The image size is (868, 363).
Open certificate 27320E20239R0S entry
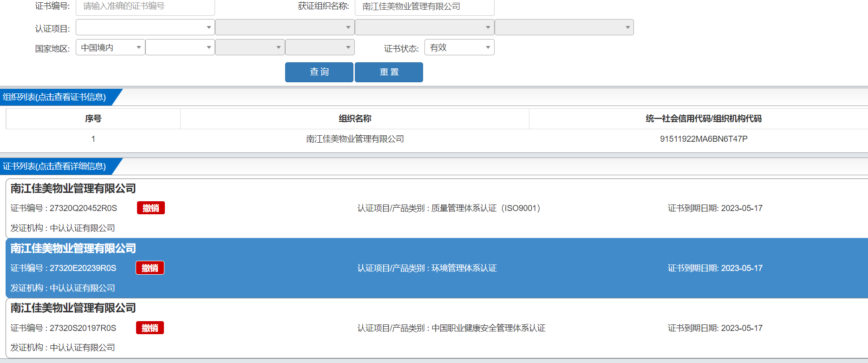[x=437, y=268]
